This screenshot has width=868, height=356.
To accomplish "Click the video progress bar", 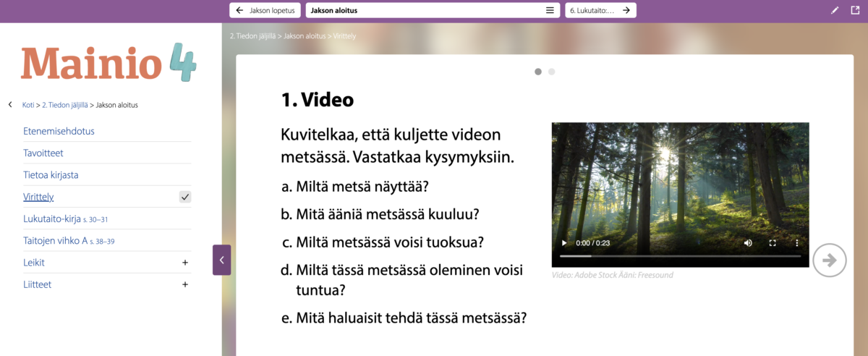I will pyautogui.click(x=680, y=256).
